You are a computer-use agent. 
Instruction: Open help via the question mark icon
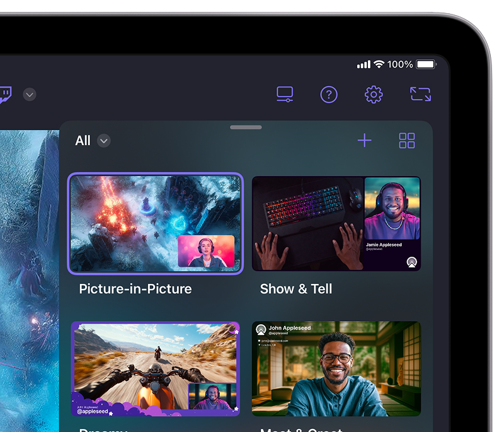point(329,95)
